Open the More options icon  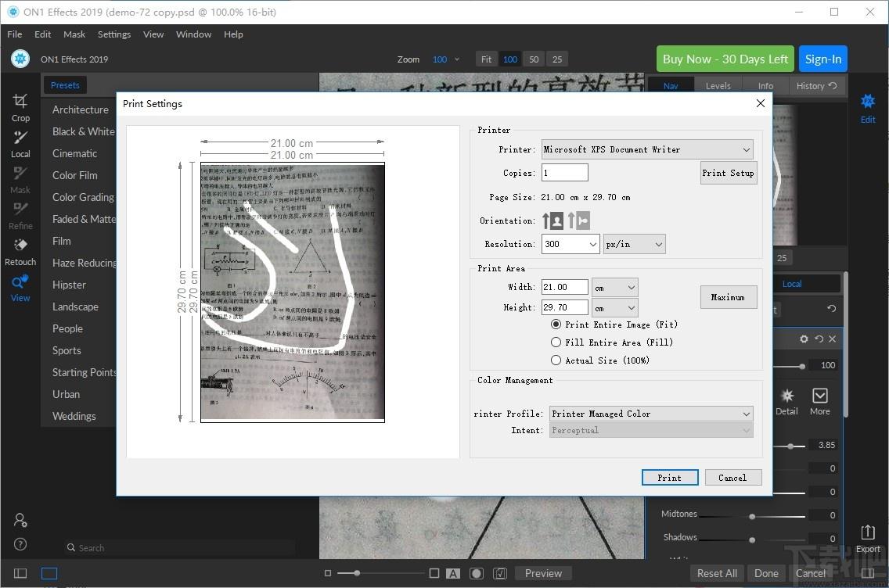click(820, 402)
